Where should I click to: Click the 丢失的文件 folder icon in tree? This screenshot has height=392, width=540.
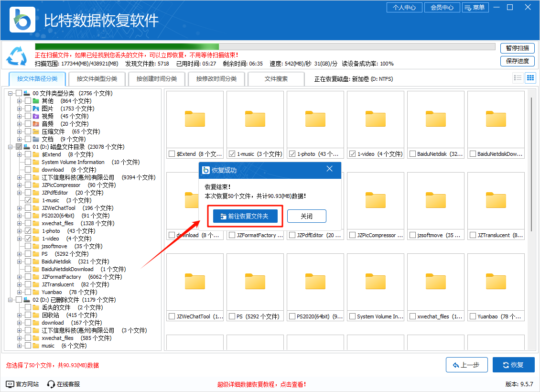pos(36,307)
